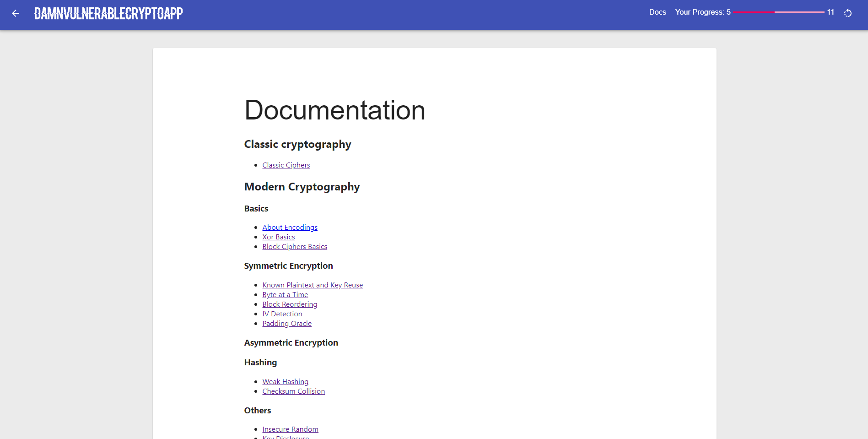Click the progress bar slider
Viewport: 868px width, 439px height.
click(x=778, y=12)
